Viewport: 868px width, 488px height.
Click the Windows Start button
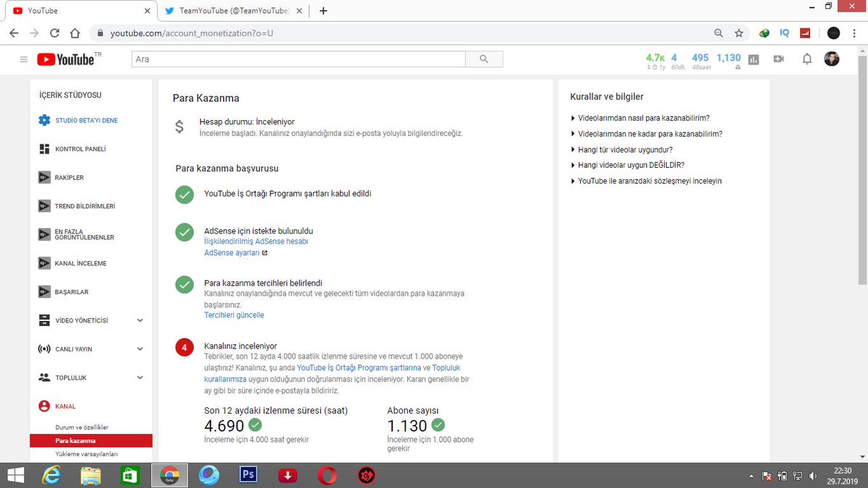14,475
